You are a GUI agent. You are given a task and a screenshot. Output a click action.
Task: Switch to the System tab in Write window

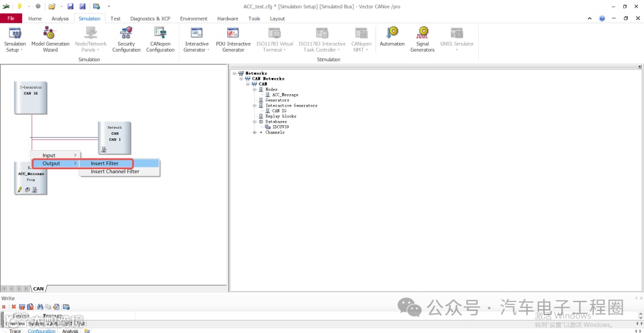[36, 323]
